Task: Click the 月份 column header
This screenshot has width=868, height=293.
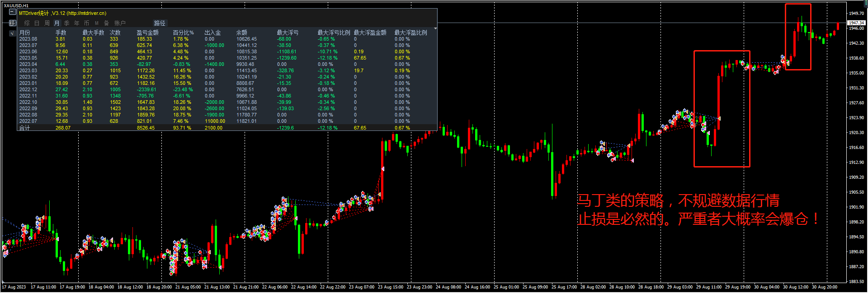Action: click(25, 33)
